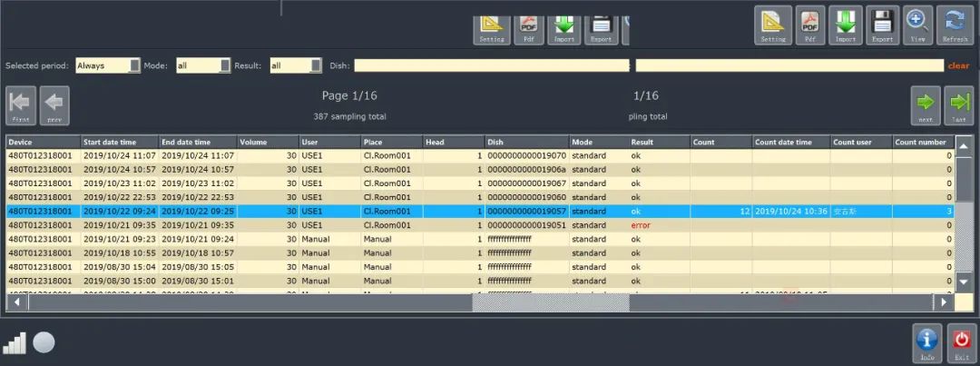This screenshot has height=366, width=980.
Task: Select the row with error result
Action: pyautogui.click(x=481, y=225)
